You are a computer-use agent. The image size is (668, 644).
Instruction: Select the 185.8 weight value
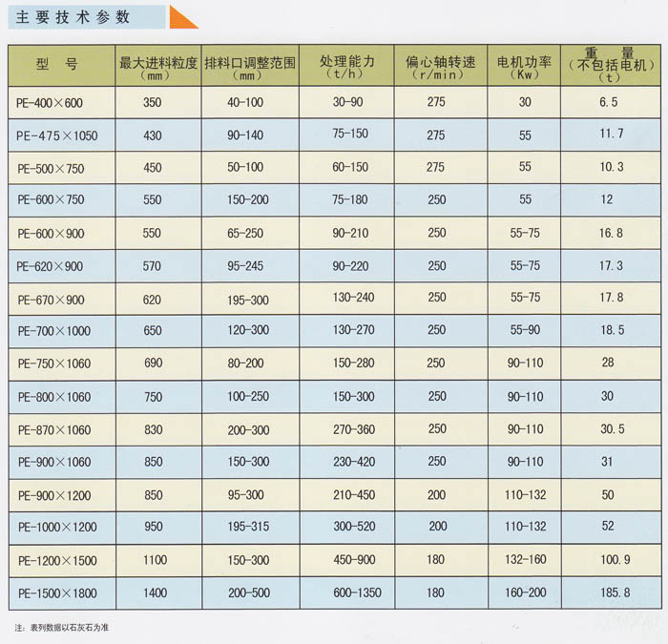point(615,592)
